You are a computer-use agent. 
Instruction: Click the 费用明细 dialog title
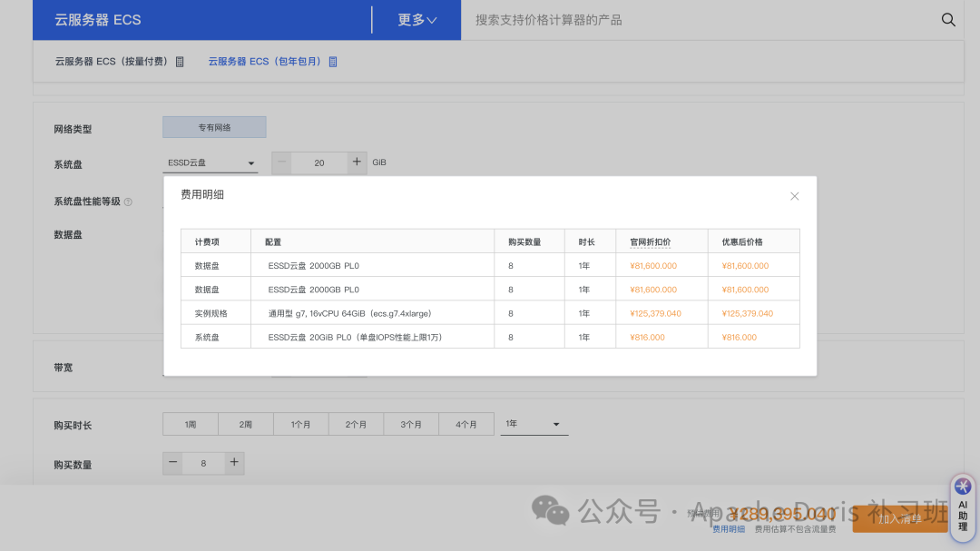click(201, 194)
